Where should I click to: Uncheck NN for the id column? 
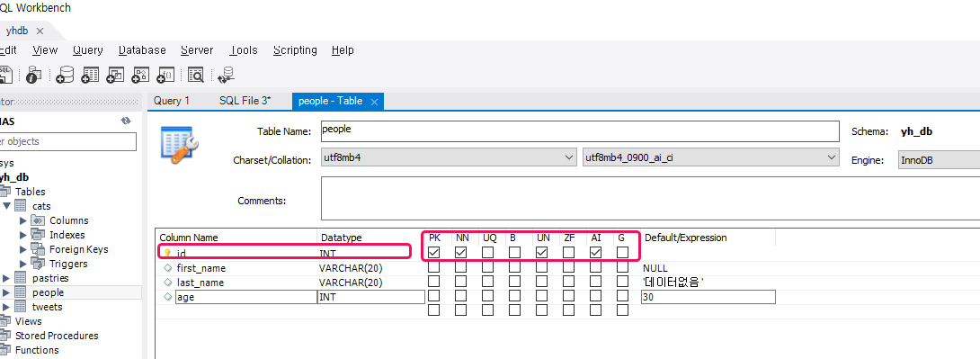pyautogui.click(x=460, y=253)
